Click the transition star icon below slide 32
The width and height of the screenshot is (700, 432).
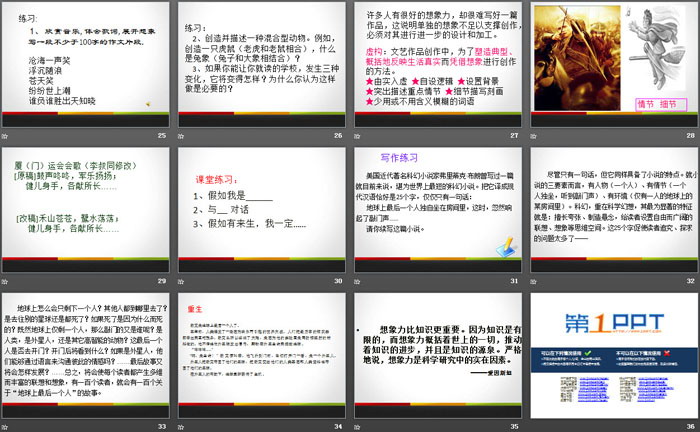coord(533,281)
